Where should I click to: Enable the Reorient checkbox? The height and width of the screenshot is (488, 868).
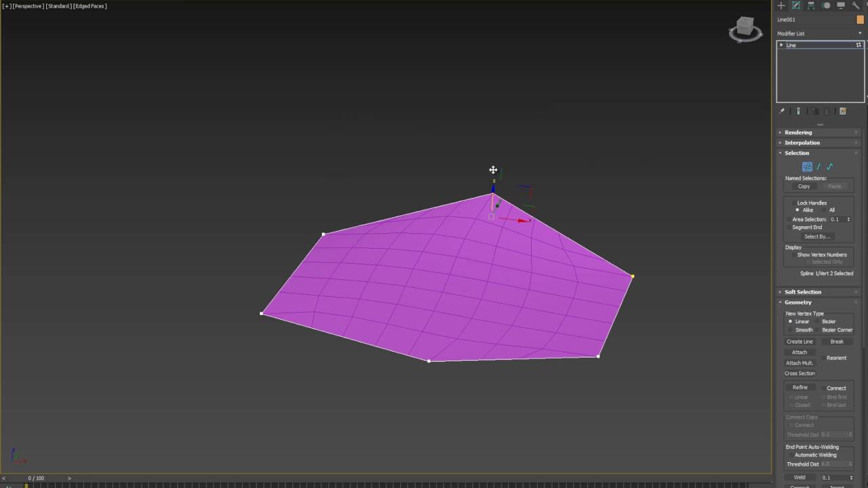823,358
